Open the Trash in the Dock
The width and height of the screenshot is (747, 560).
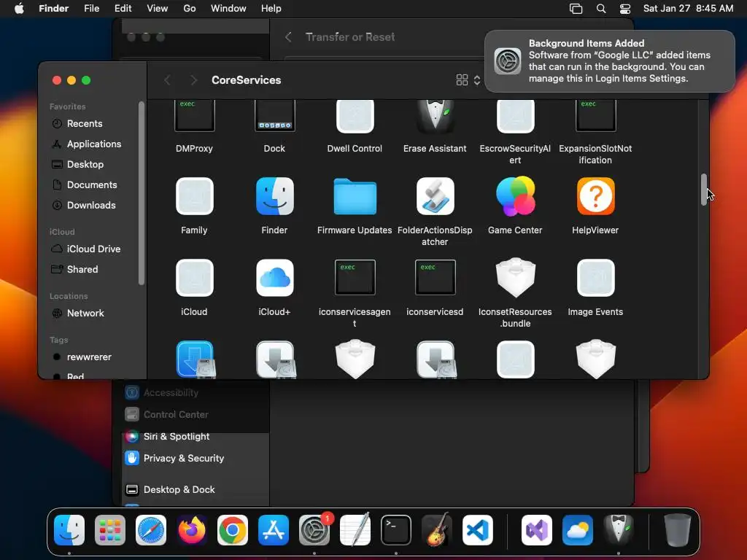pos(677,530)
